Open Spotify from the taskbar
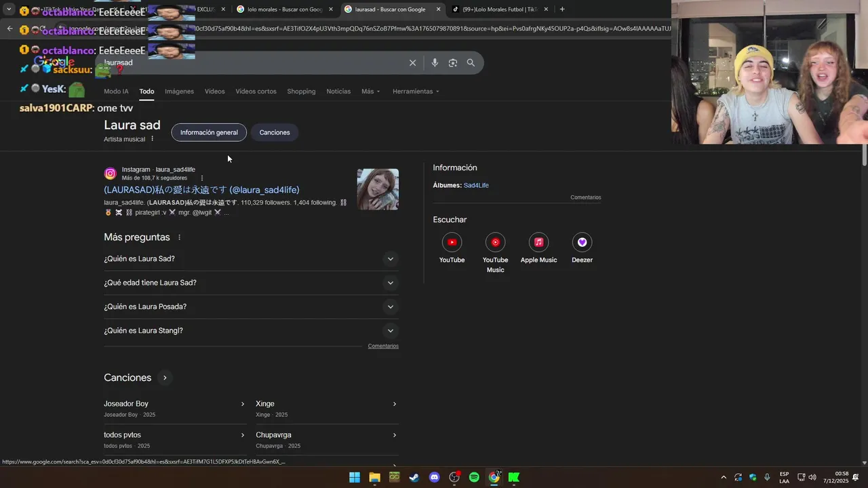 474,477
